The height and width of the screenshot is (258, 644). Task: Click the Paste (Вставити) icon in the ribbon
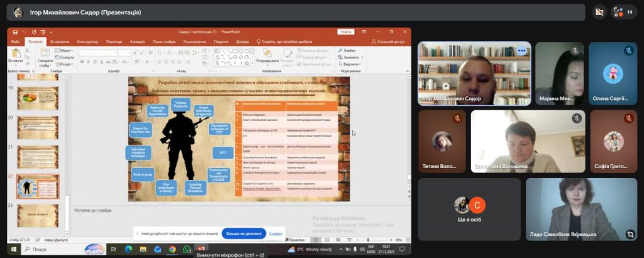[x=15, y=54]
